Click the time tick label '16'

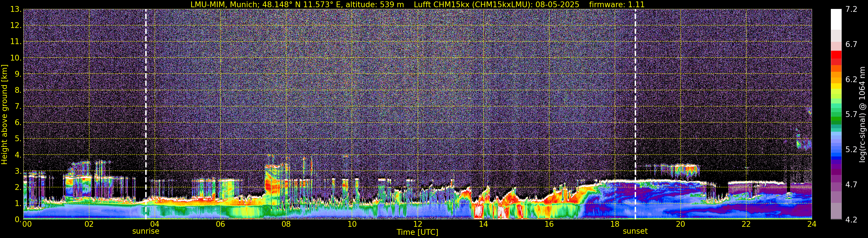[x=549, y=224]
